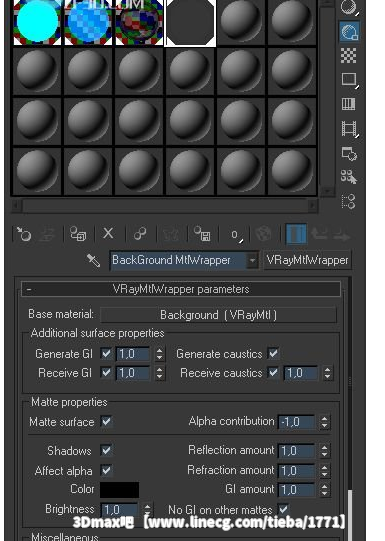Open the Sample Type flyout icon
Viewport: 385px width, 541px height.
349,8
